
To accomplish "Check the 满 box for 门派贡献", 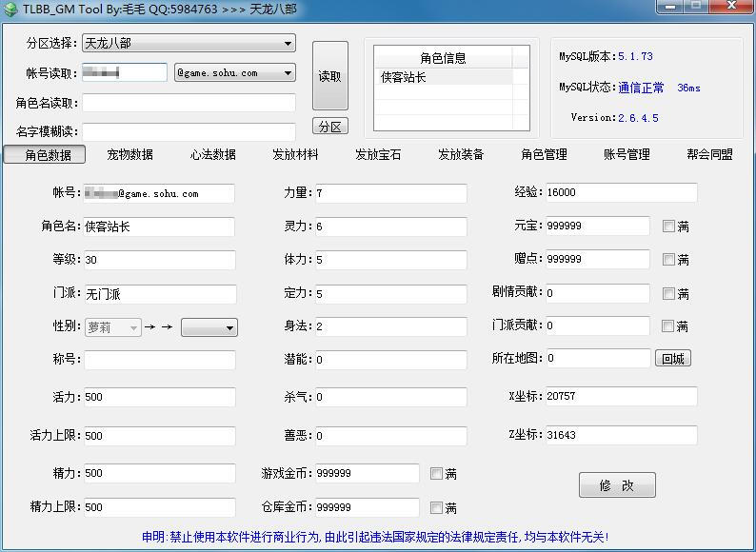I will coord(668,326).
